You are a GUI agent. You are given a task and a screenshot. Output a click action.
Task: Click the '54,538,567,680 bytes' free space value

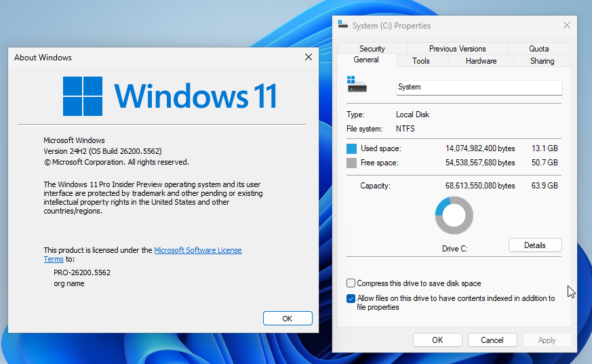tap(480, 163)
